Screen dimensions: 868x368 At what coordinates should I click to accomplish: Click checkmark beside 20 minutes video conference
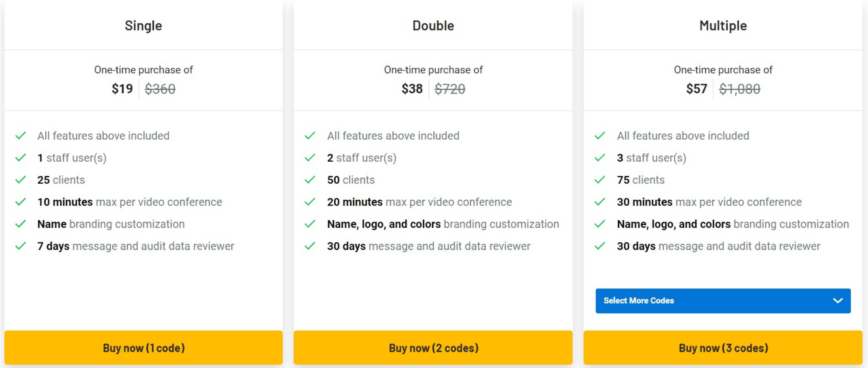310,202
